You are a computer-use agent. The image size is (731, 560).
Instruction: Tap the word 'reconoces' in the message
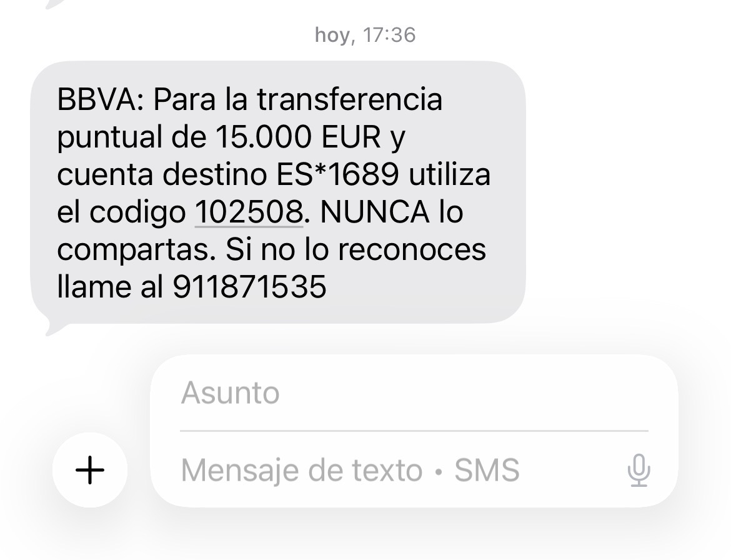tap(412, 249)
